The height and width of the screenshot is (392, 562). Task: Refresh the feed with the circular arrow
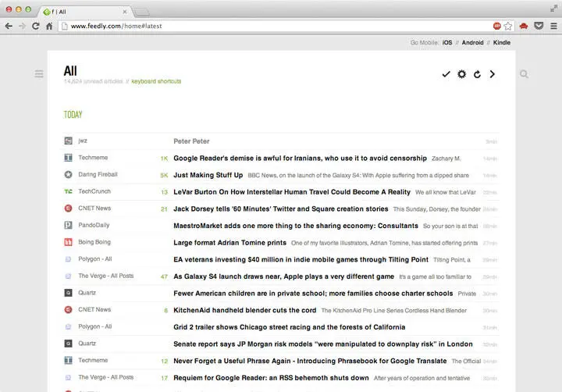point(477,74)
